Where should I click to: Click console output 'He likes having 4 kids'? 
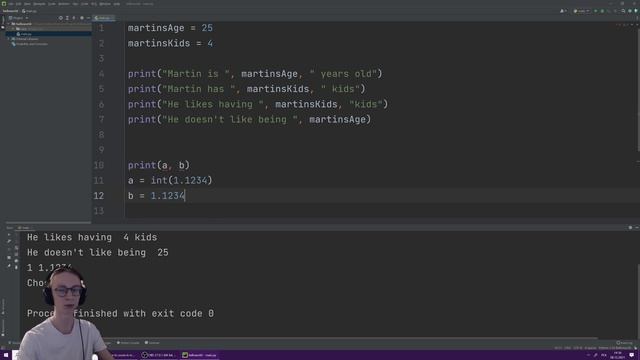92,238
